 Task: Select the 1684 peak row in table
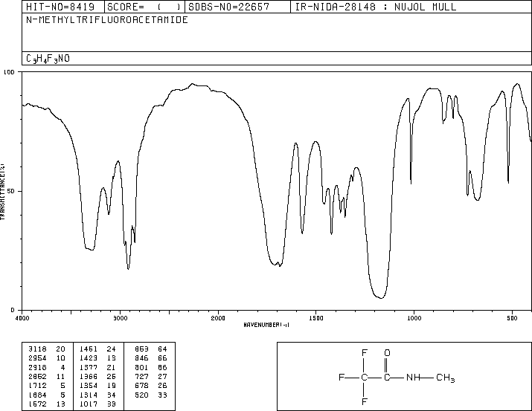pyautogui.click(x=47, y=395)
